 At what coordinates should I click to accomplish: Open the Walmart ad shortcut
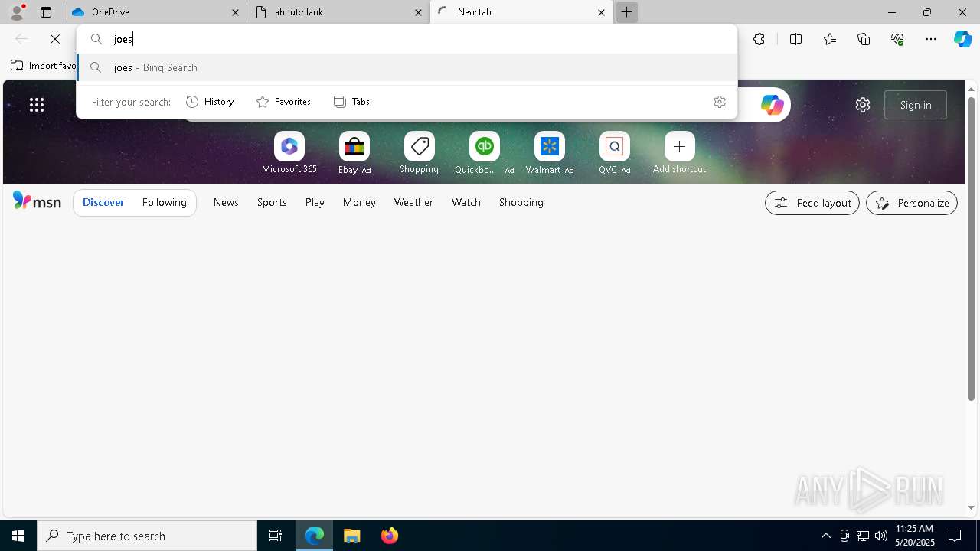tap(550, 153)
